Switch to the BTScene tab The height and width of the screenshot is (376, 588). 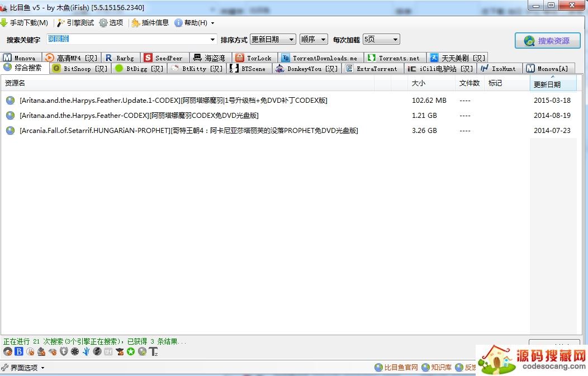coord(249,69)
